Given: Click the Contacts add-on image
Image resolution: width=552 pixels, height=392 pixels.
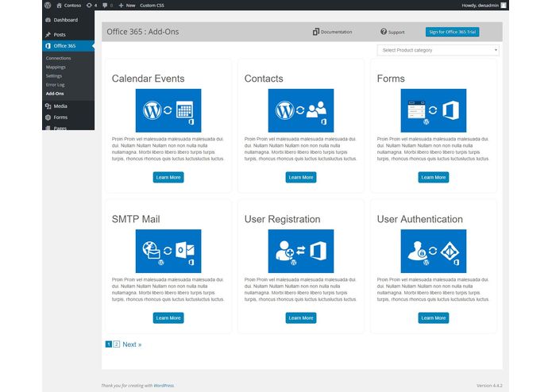Looking at the screenshot, I should click(x=301, y=110).
